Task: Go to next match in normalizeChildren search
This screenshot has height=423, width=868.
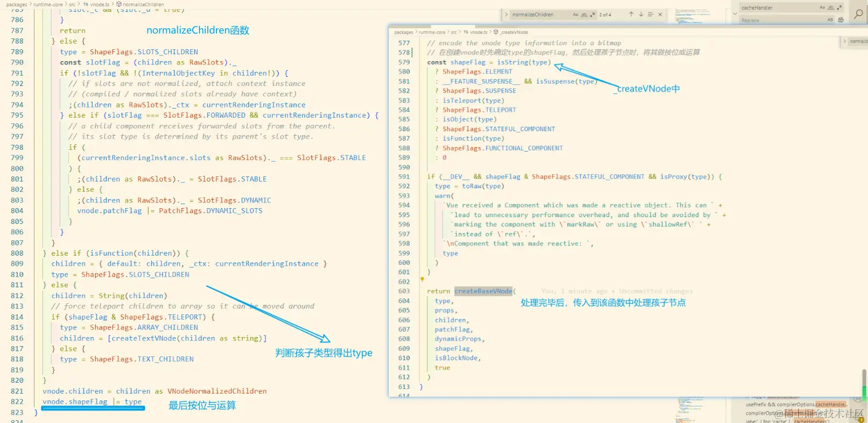Action: [641, 14]
